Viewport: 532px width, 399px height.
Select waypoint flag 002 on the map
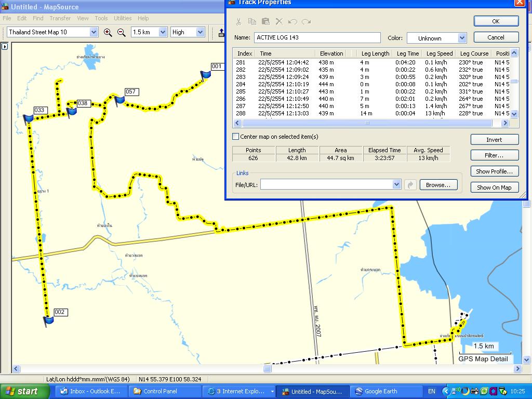(48, 320)
